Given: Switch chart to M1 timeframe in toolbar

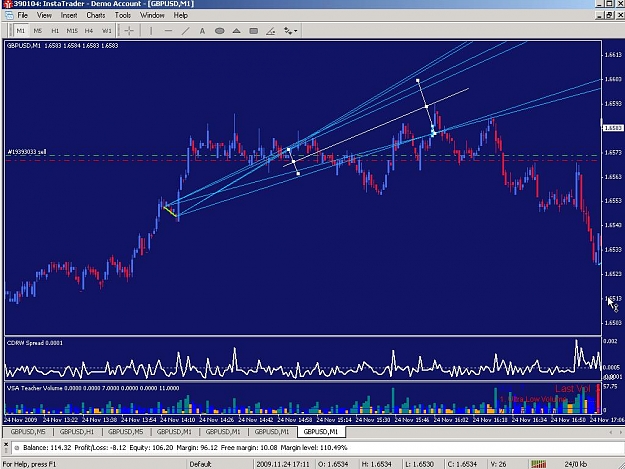Looking at the screenshot, I should (21, 31).
